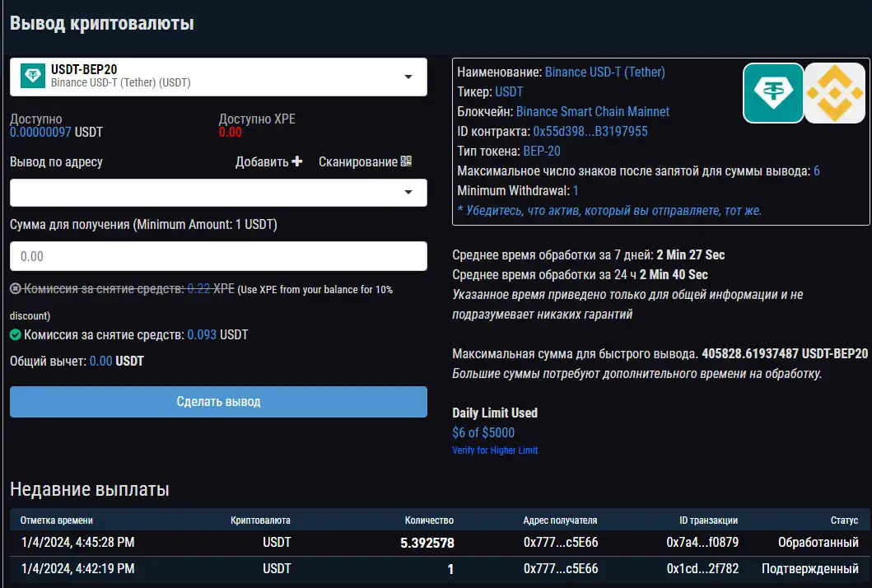Click the Сделать вывод button

coord(218,402)
